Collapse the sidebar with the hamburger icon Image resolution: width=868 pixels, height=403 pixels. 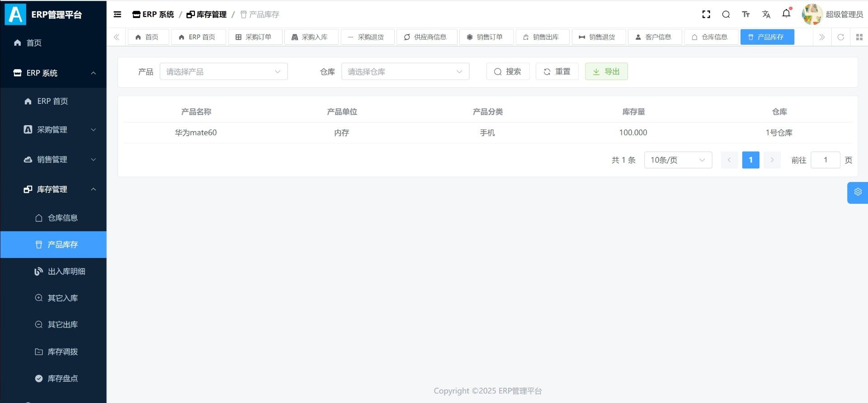pyautogui.click(x=118, y=14)
